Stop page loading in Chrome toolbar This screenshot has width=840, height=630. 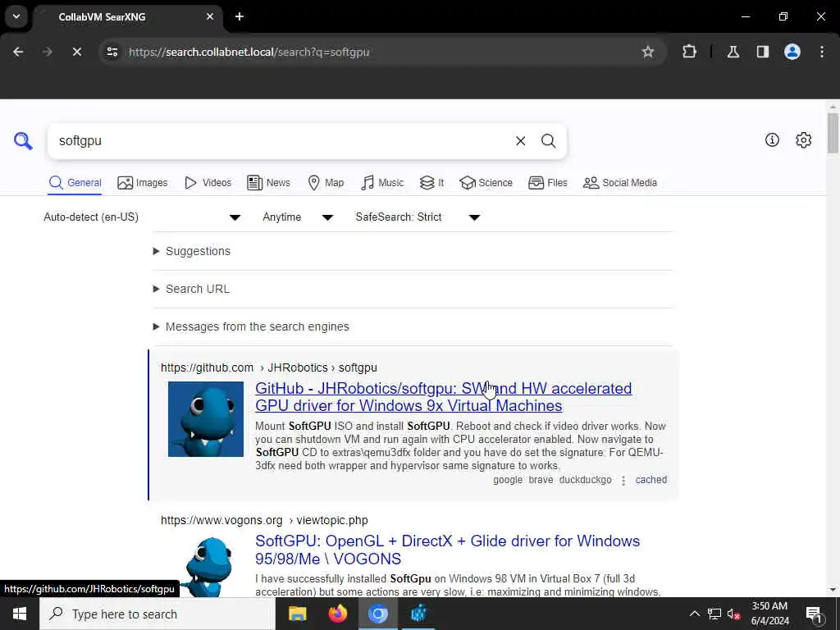[x=76, y=52]
